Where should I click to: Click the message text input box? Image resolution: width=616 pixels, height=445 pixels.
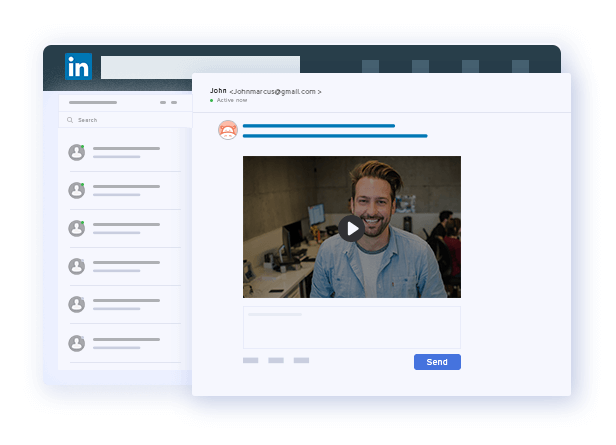(351, 327)
